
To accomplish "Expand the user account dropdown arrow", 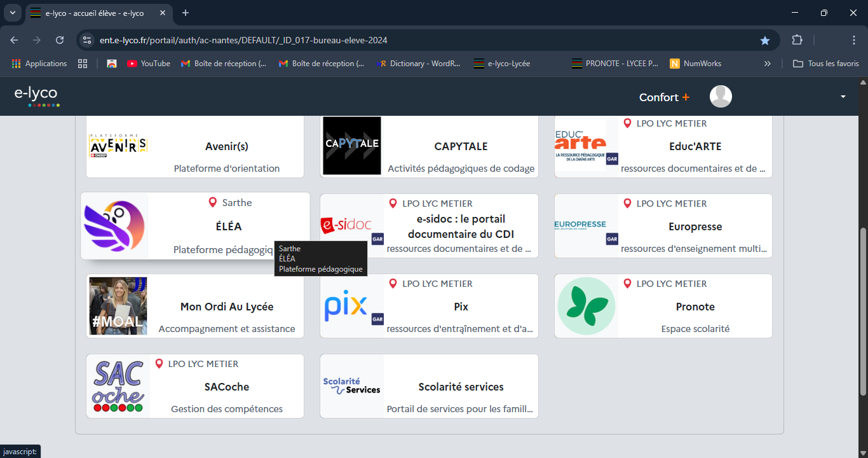I will pos(843,97).
